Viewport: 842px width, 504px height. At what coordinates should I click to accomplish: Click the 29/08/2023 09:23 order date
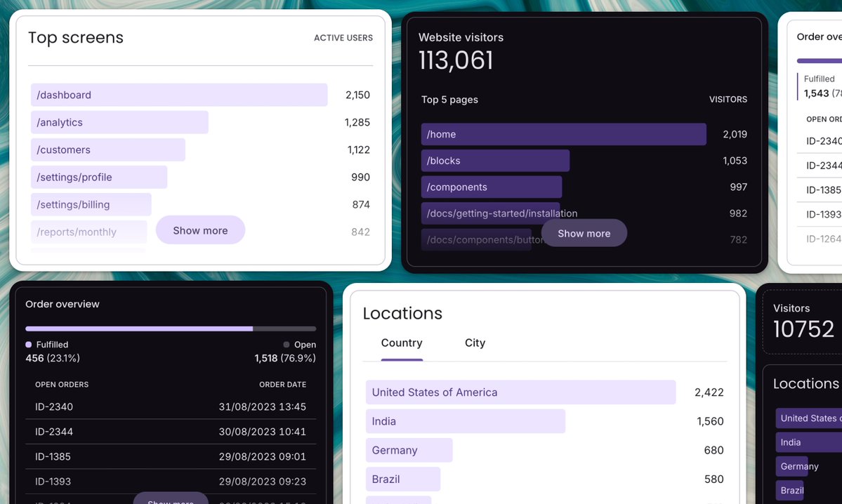click(262, 482)
